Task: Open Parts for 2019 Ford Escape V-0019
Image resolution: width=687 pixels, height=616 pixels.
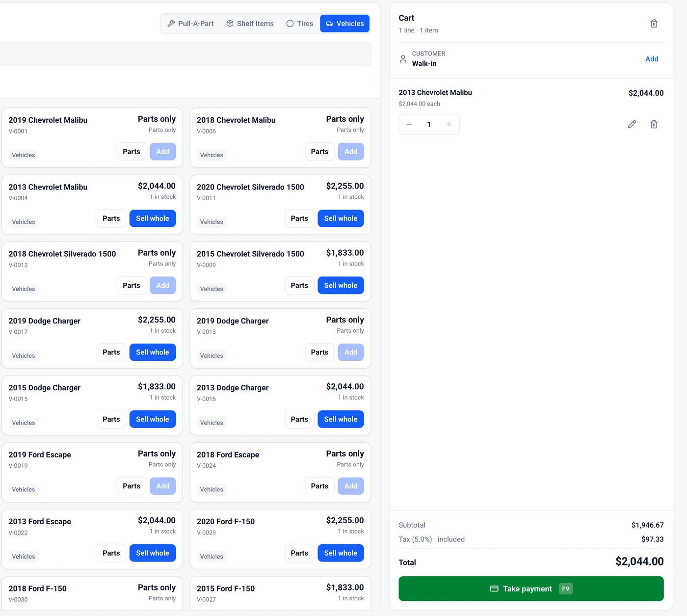Action: tap(132, 486)
